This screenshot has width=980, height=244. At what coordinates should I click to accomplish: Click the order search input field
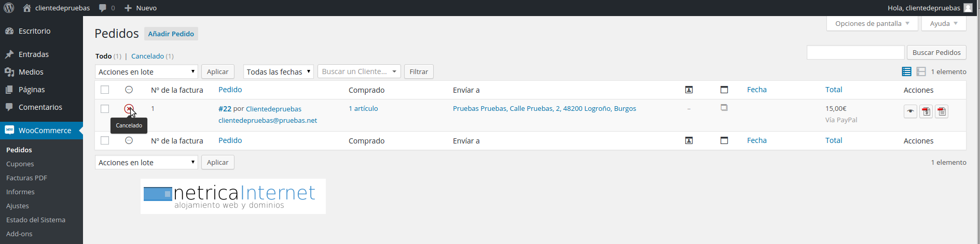[855, 52]
